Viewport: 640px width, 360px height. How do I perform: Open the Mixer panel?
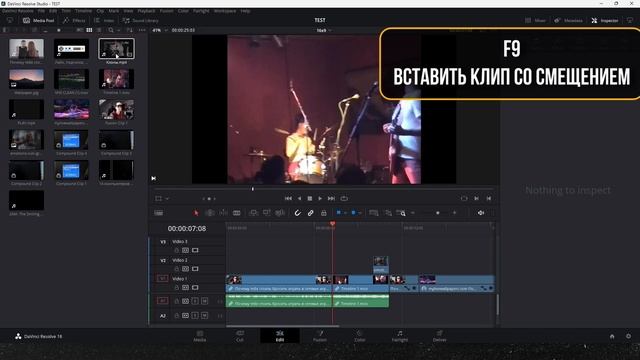click(x=535, y=20)
